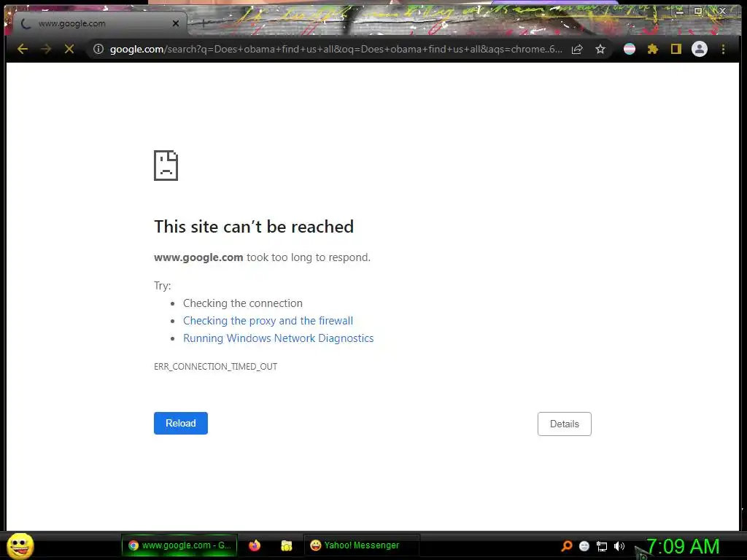
Task: Share this page icon in address bar
Action: pos(577,49)
